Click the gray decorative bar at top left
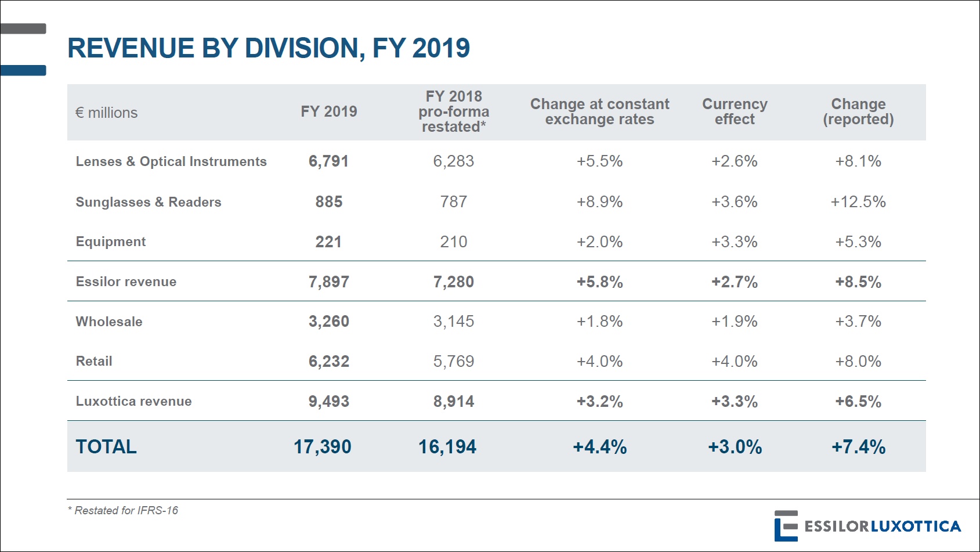This screenshot has width=980, height=552. [x=23, y=28]
